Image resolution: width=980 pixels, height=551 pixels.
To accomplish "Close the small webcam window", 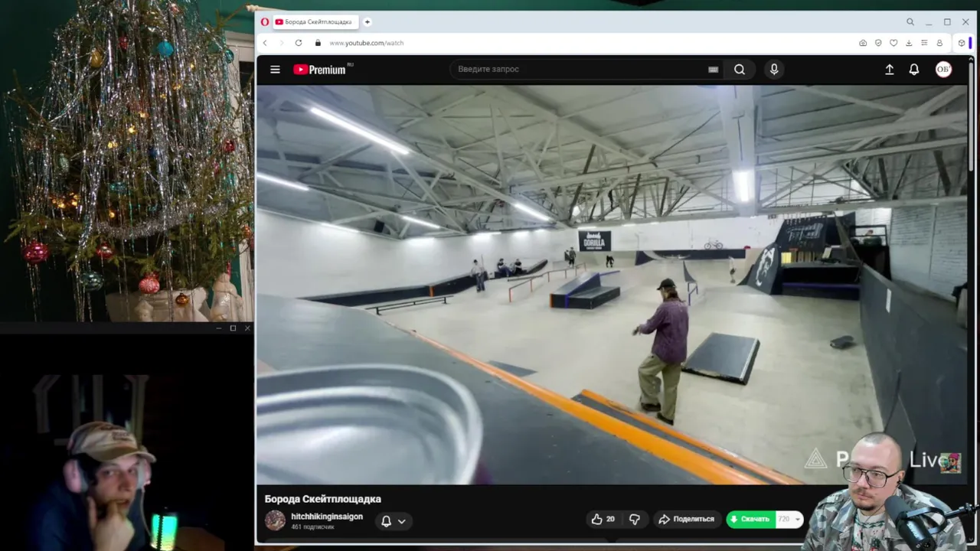I will (247, 328).
